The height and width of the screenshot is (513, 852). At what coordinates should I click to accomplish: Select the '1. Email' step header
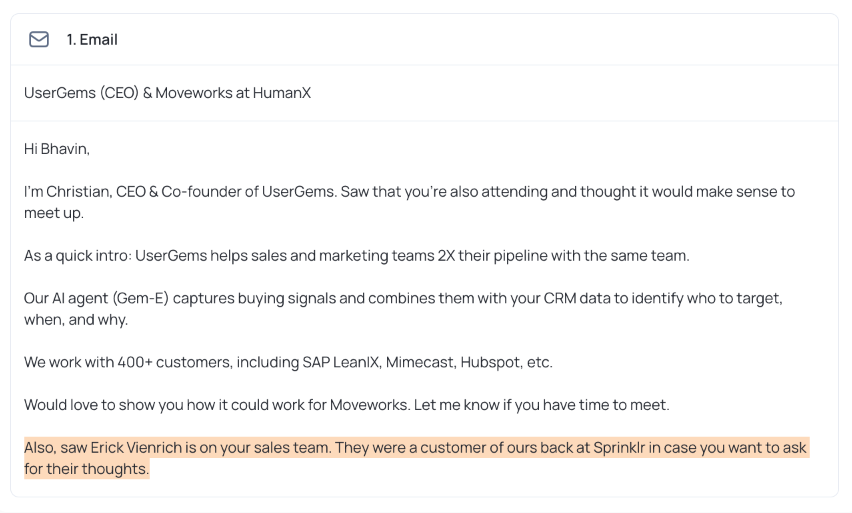(x=92, y=40)
